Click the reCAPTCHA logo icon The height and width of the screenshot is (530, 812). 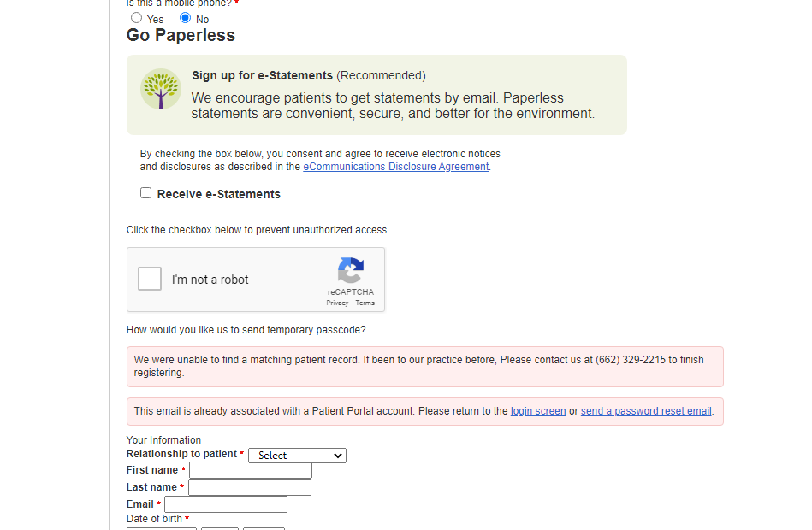[351, 270]
